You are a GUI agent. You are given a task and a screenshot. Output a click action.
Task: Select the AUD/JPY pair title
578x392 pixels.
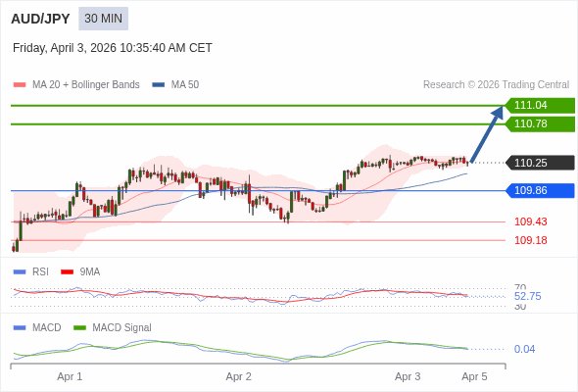40,19
